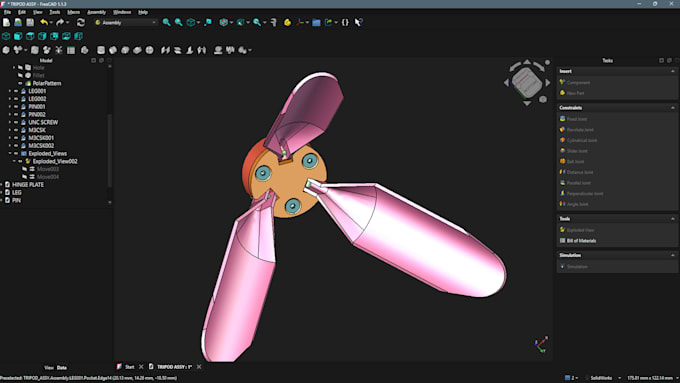Viewport: 680px width, 383px height.
Task: Toggle visibility eye of PIN002
Action: tap(16, 115)
